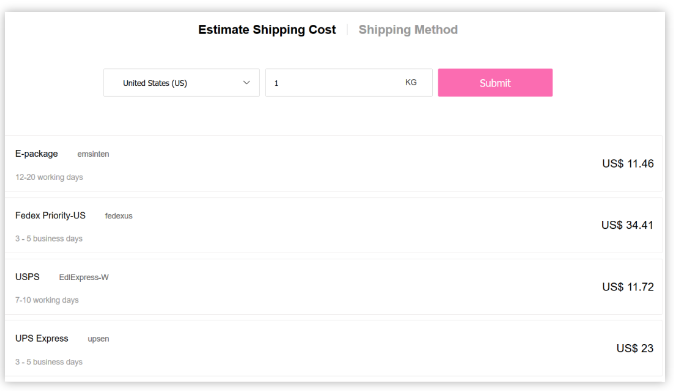The height and width of the screenshot is (391, 675).
Task: Click the 12-20 working days text
Action: pos(49,177)
